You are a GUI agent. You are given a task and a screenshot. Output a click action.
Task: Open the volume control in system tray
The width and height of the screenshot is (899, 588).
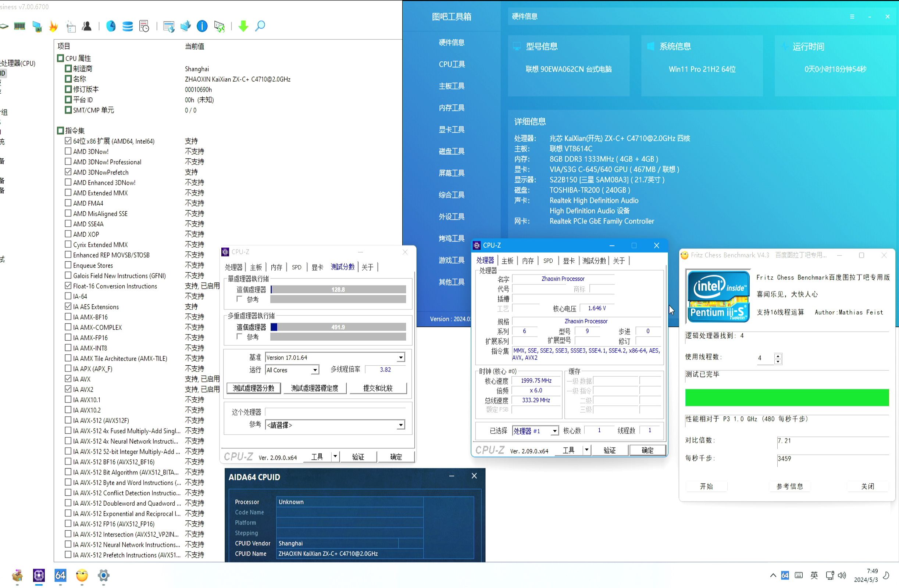(842, 576)
